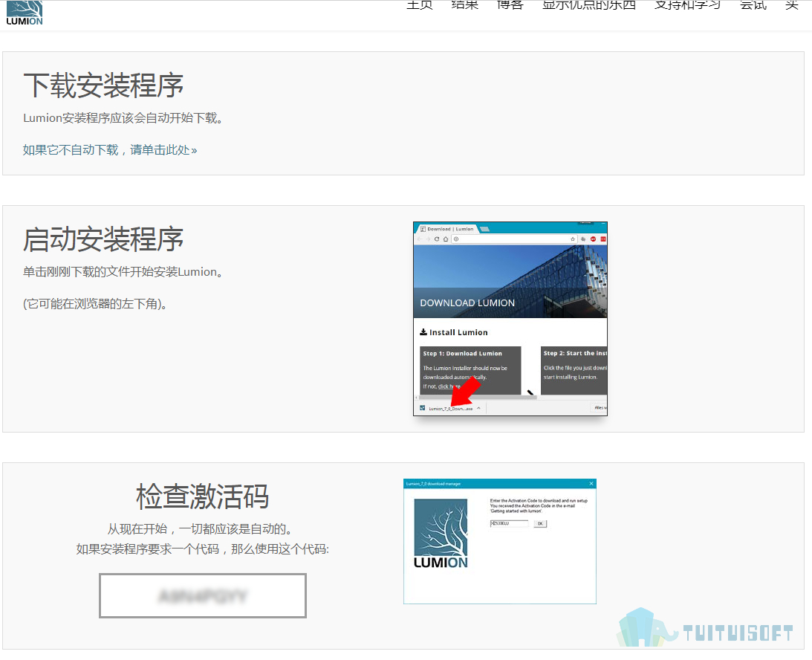
Task: Open the 支持和学习 navigation item
Action: [687, 5]
